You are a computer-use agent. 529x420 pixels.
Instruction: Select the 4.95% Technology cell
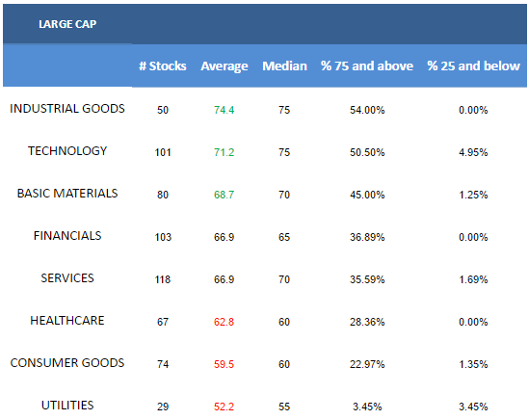coord(473,152)
